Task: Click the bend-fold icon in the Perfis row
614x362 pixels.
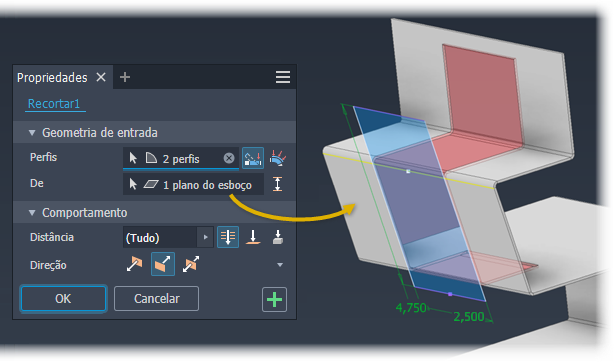Action: (x=278, y=158)
